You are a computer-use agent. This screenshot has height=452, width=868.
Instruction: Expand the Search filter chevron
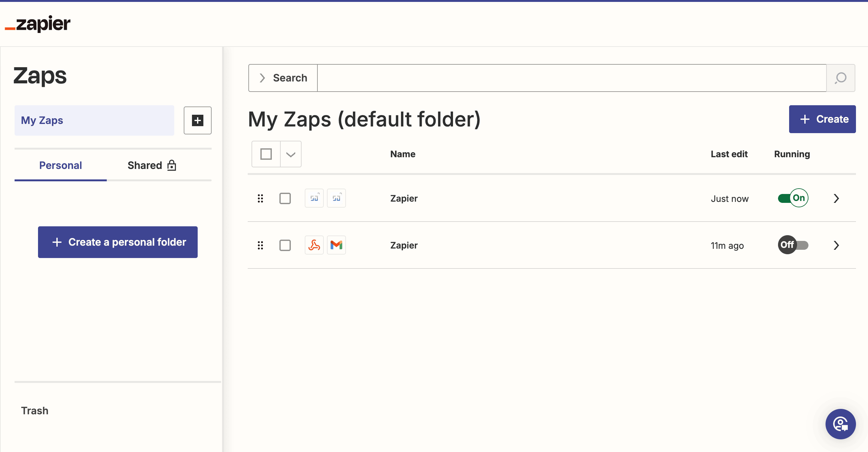coord(262,78)
